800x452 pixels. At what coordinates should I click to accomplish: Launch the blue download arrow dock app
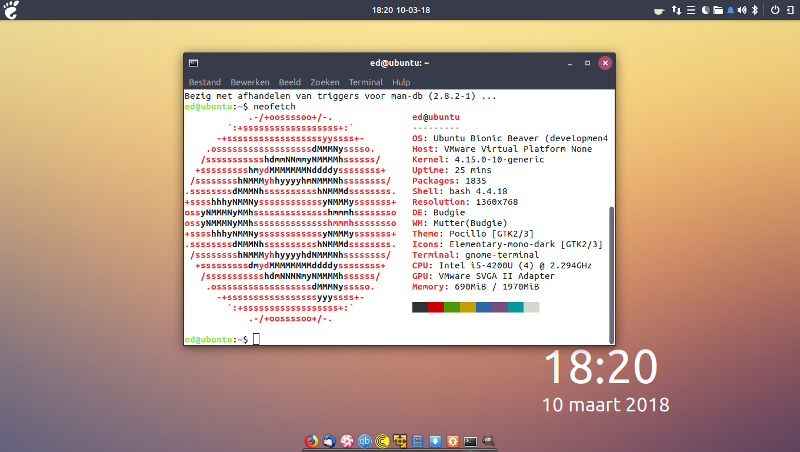(435, 441)
